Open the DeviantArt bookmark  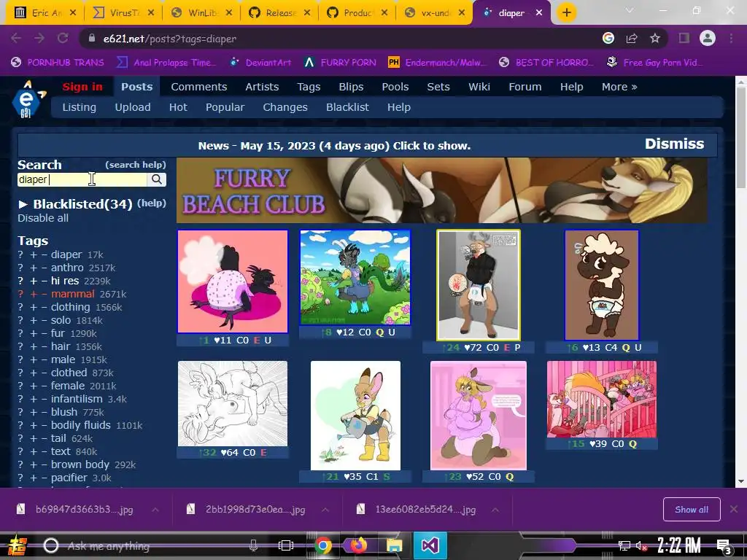click(x=260, y=63)
